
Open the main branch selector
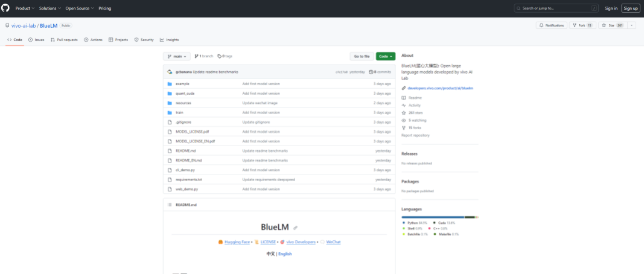[x=177, y=56]
